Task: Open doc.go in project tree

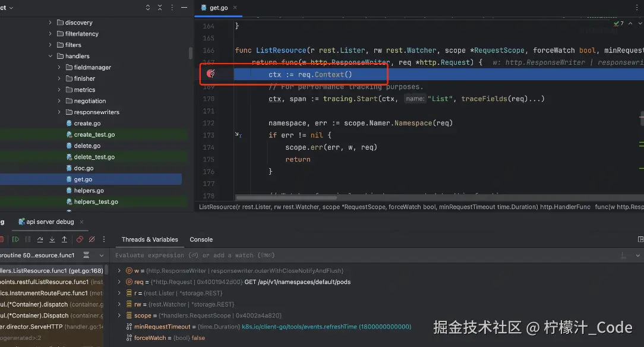Action: coord(83,168)
